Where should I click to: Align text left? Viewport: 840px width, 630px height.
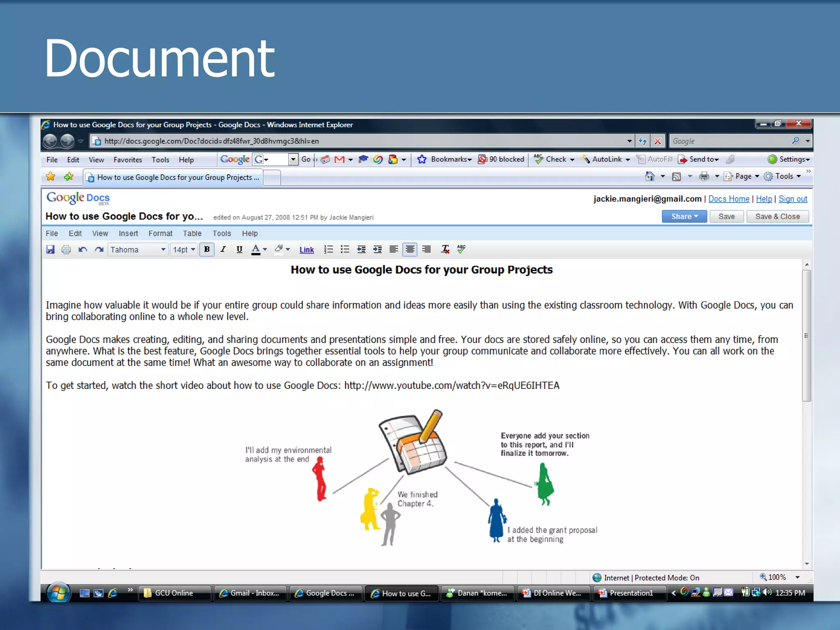click(394, 249)
